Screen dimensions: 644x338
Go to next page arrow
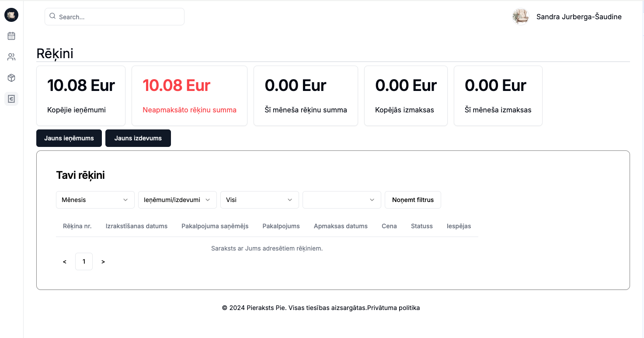103,261
